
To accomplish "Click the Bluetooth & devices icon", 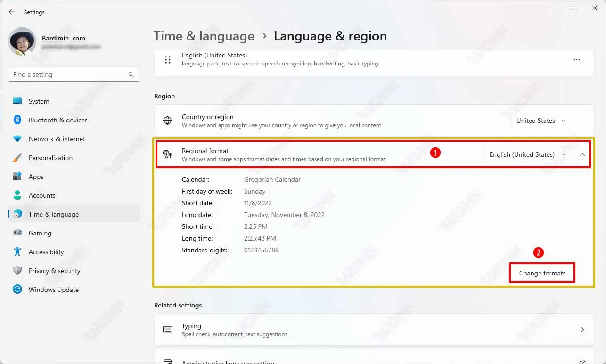I will (17, 120).
